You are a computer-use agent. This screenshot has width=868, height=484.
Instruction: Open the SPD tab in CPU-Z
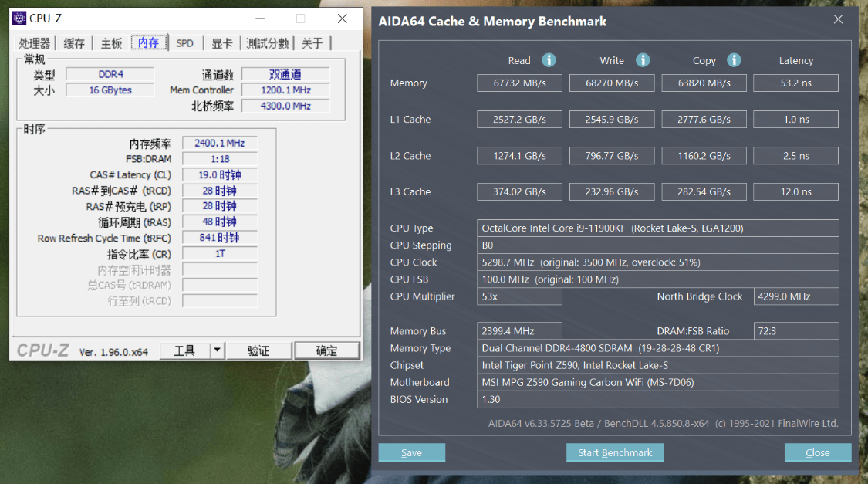pyautogui.click(x=185, y=43)
